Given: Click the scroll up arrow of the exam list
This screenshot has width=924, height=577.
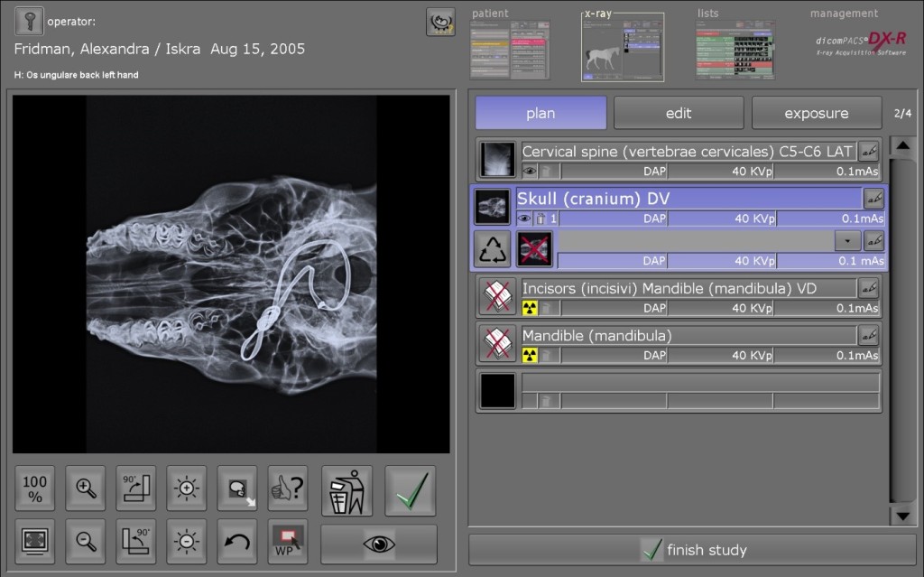Looking at the screenshot, I should coord(902,145).
